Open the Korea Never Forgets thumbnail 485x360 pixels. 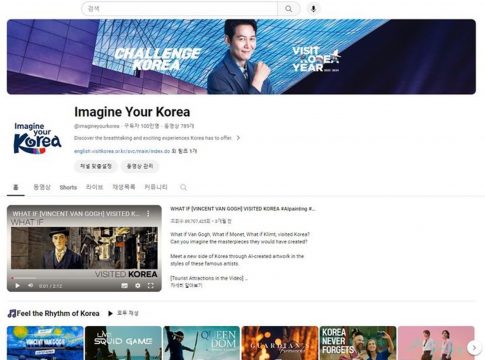358,343
